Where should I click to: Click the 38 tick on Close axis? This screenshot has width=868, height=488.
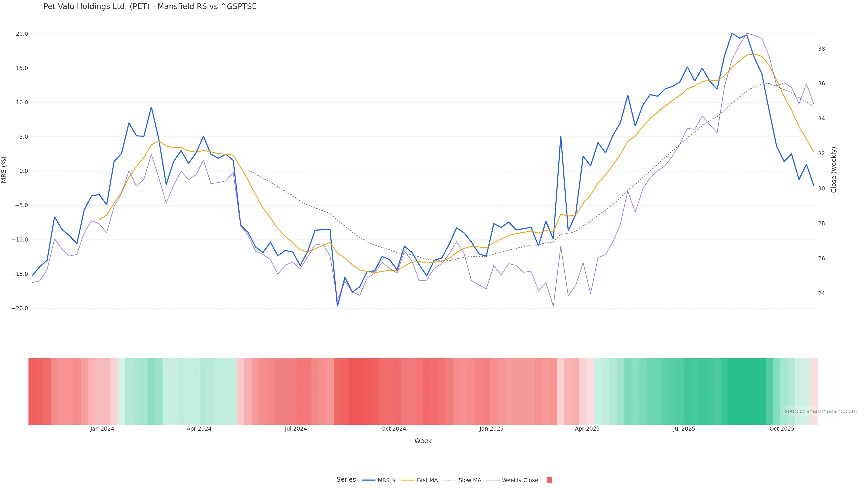pyautogui.click(x=821, y=49)
